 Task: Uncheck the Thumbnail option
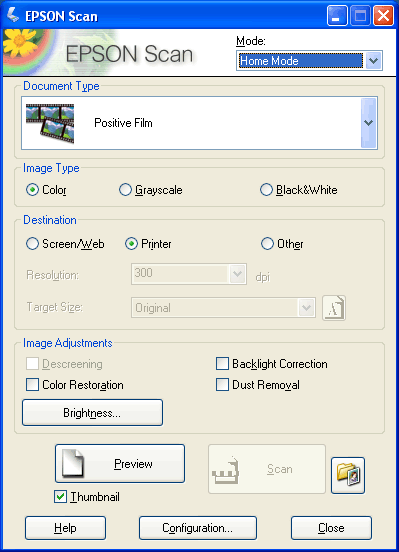coord(61,497)
